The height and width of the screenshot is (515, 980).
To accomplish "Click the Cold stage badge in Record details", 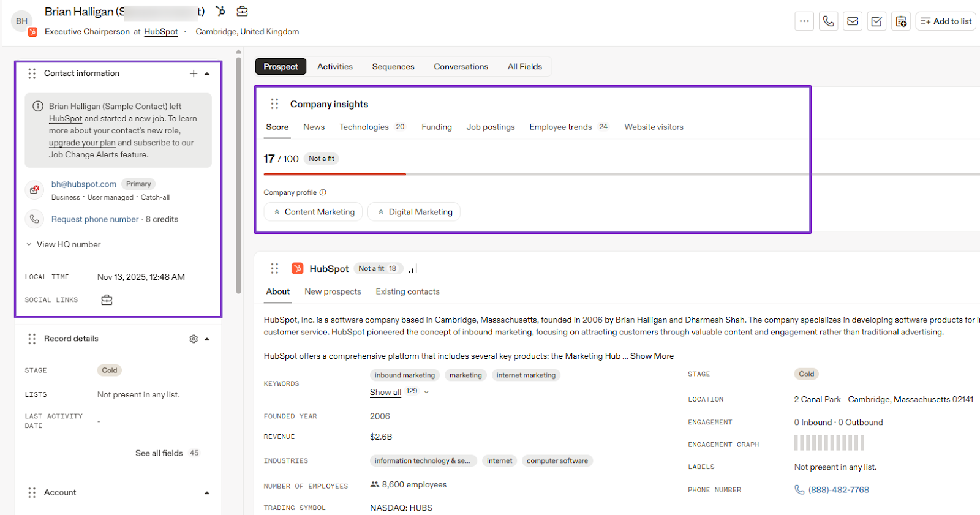I will (x=110, y=370).
